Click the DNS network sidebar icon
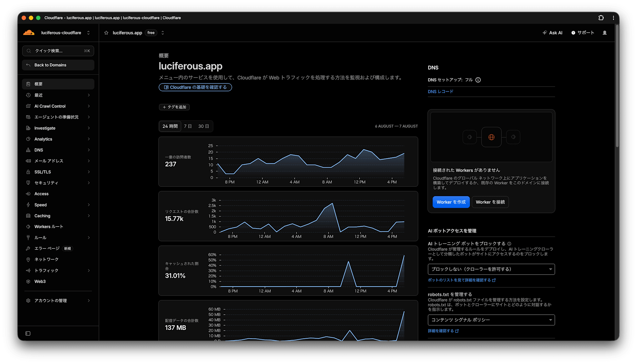The height and width of the screenshot is (364, 637). coord(28,150)
